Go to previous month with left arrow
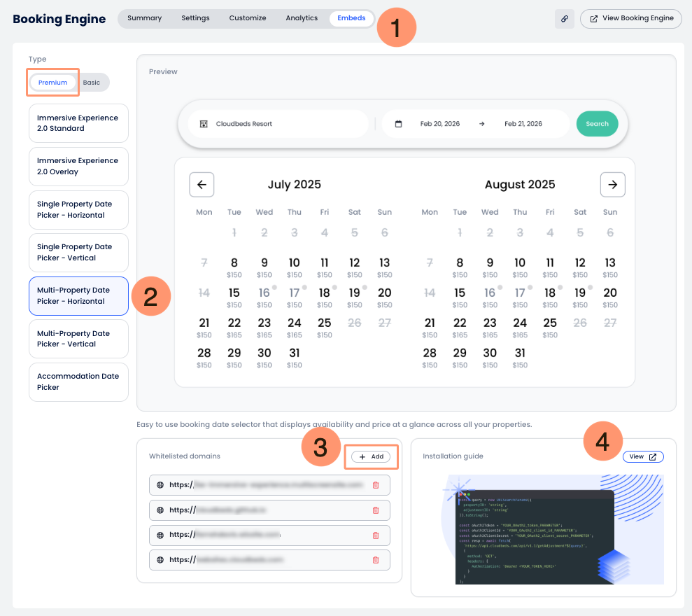Image resolution: width=692 pixels, height=616 pixels. tap(202, 185)
